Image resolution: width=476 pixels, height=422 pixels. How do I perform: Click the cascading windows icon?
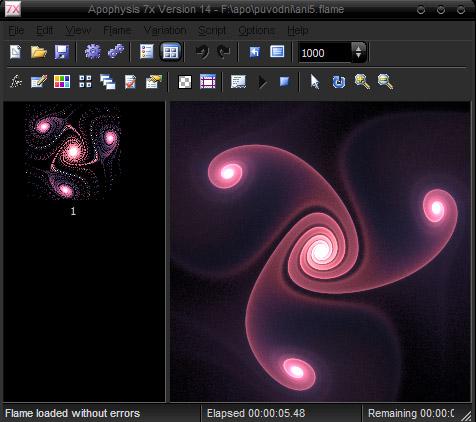(108, 82)
